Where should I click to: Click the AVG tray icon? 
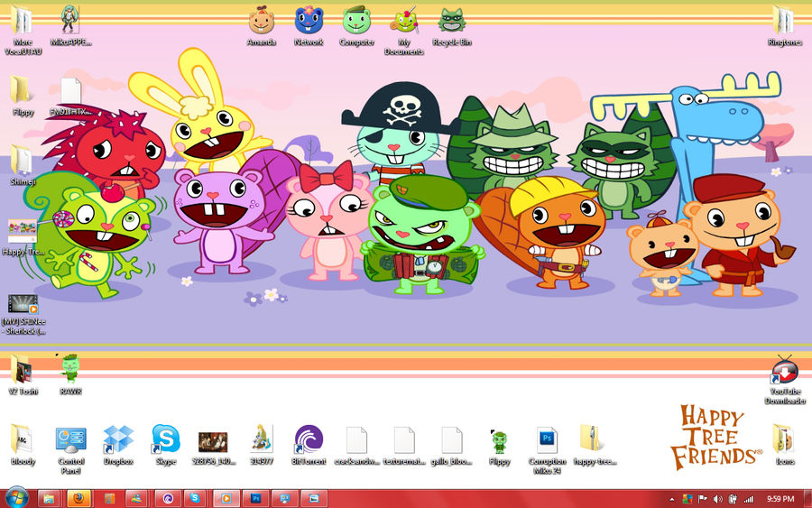(x=687, y=499)
